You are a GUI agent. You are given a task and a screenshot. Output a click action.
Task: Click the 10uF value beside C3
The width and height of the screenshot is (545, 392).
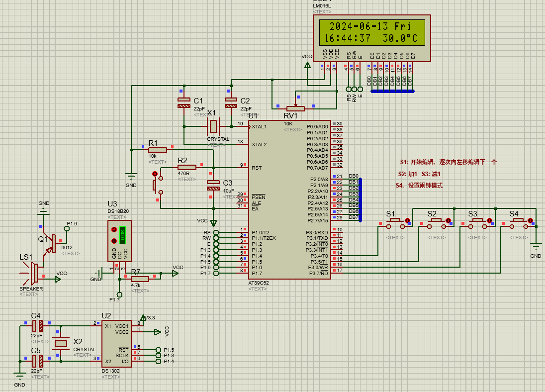point(229,191)
